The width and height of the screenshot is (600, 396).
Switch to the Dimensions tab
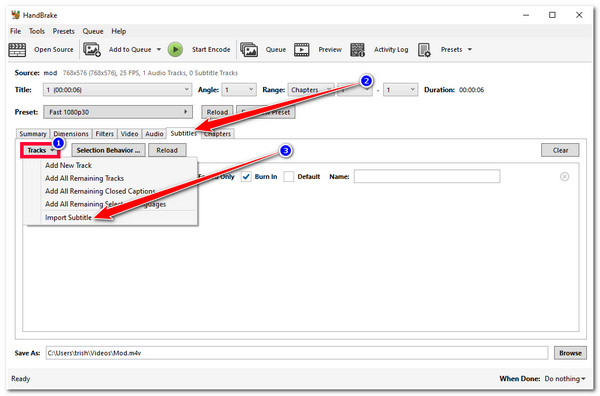coord(71,134)
